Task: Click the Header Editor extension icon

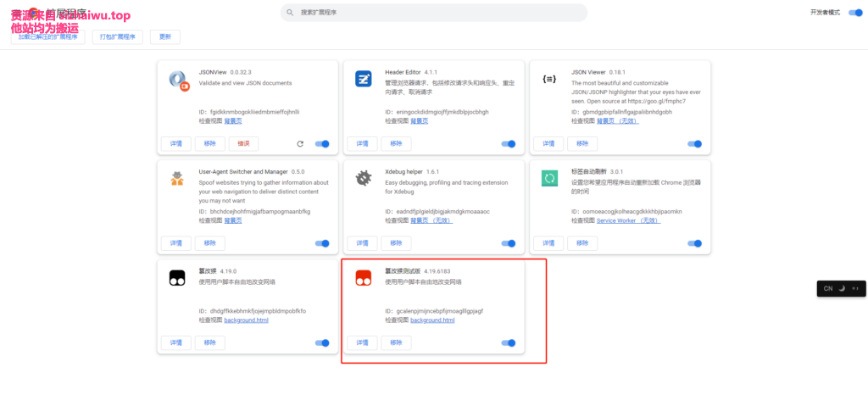Action: click(x=364, y=79)
